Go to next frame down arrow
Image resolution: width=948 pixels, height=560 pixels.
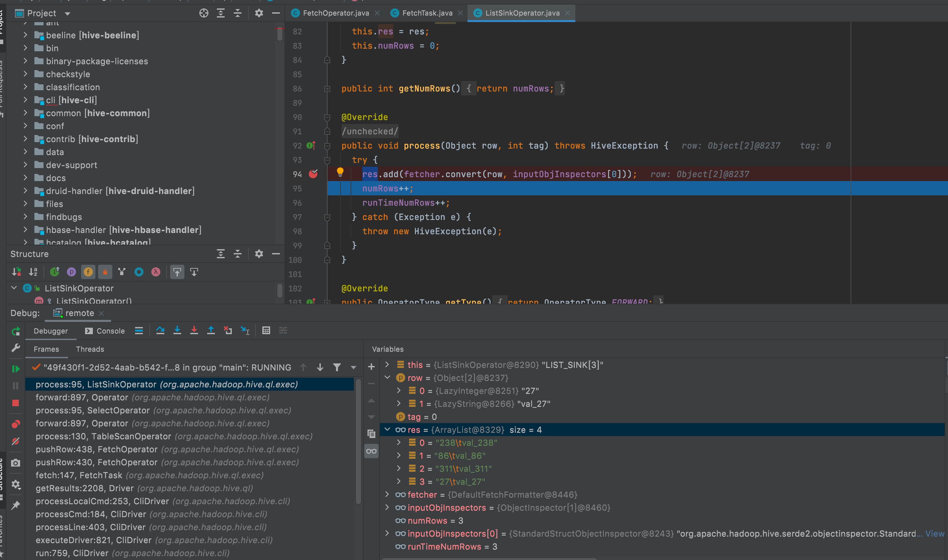320,367
